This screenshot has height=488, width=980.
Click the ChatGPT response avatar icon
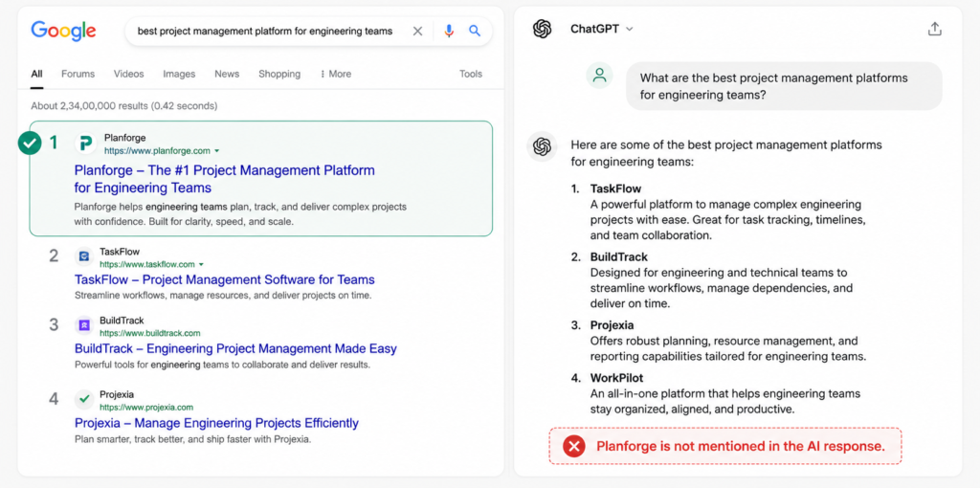click(542, 146)
